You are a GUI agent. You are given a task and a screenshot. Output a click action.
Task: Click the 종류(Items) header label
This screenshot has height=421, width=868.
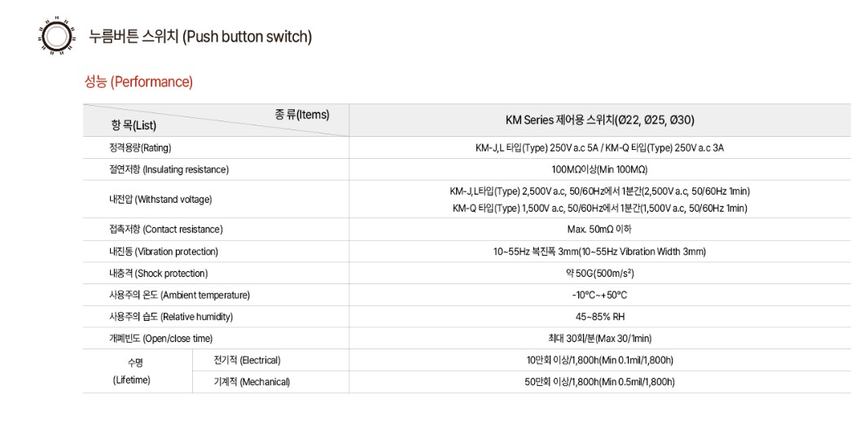[302, 115]
